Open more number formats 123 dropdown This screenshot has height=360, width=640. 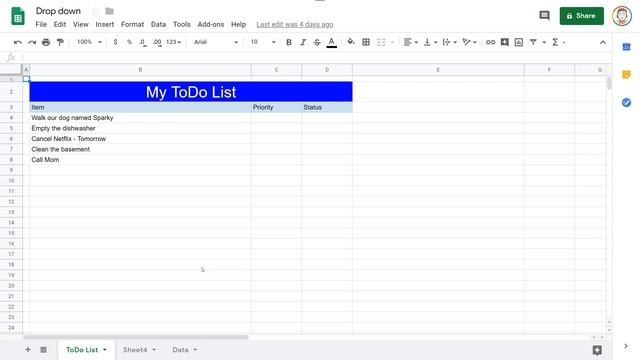click(173, 42)
